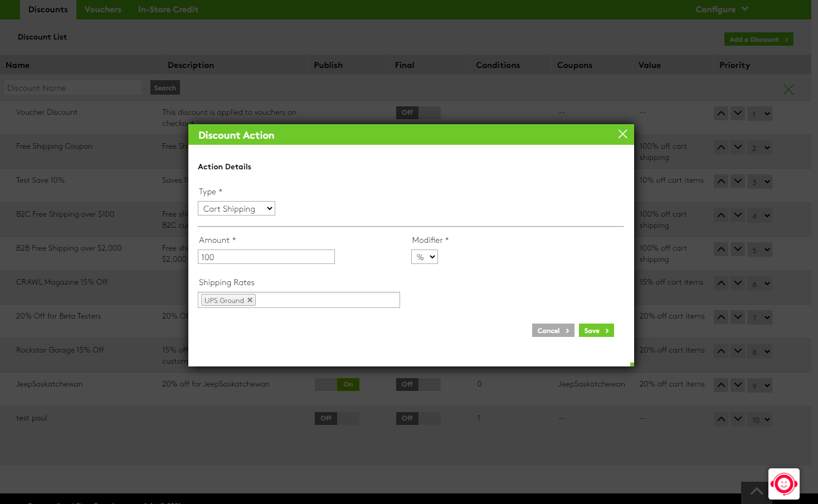Save the discount action

(596, 330)
